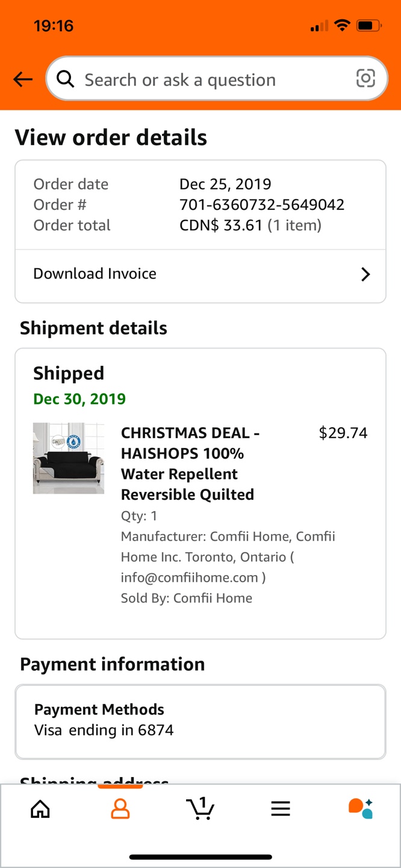Screen dimensions: 401x868
Task: Open the AI assistant chat icon
Action: (x=361, y=808)
